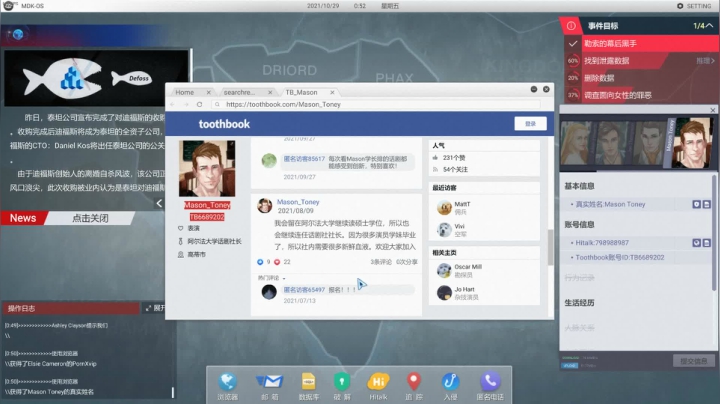Click the Toothbook账号ID:TB6689202 entry
Viewport: 720px width, 404px height.
[x=619, y=258]
